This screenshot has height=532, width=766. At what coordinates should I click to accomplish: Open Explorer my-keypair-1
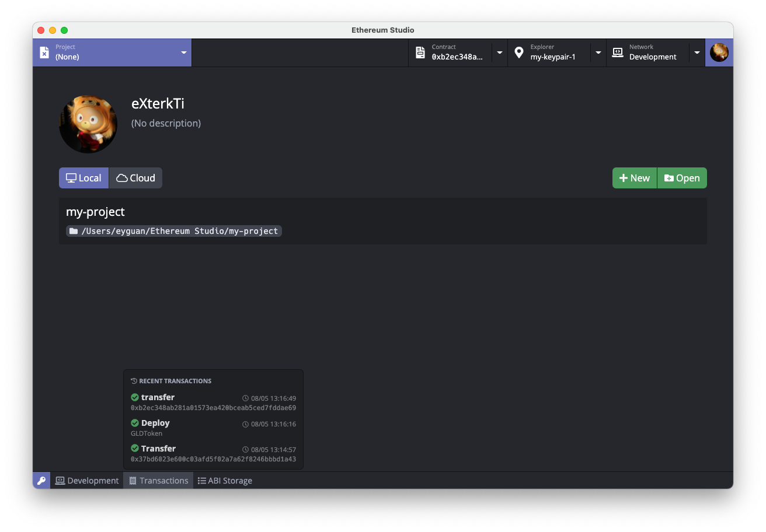(553, 57)
